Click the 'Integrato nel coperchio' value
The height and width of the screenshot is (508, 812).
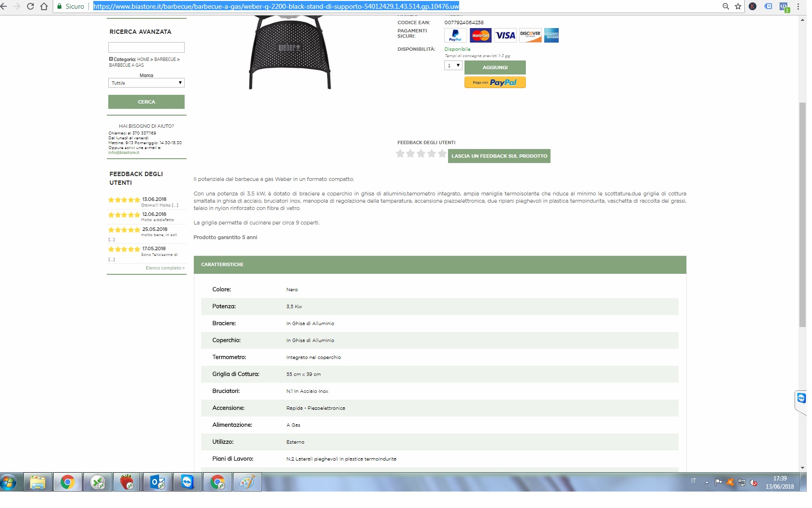tap(314, 358)
